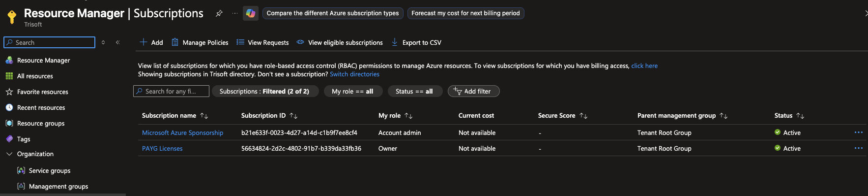This screenshot has height=196, width=868.
Task: Click Tenant Root Group in PAYG Licenses row
Action: [665, 148]
